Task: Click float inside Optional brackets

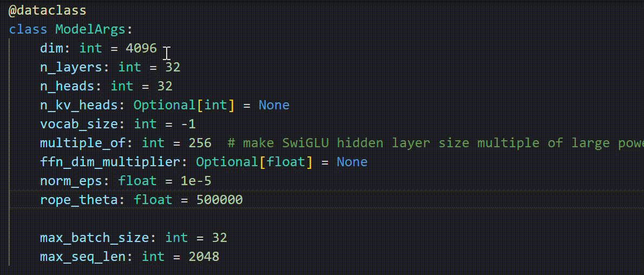Action: tap(286, 162)
